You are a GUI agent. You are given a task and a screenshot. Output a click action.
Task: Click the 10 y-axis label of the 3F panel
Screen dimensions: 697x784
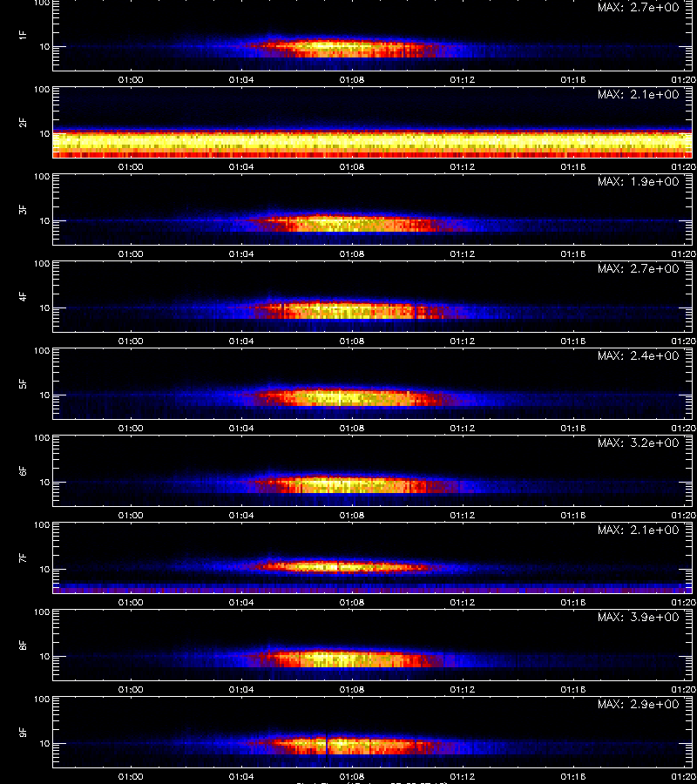pos(44,221)
